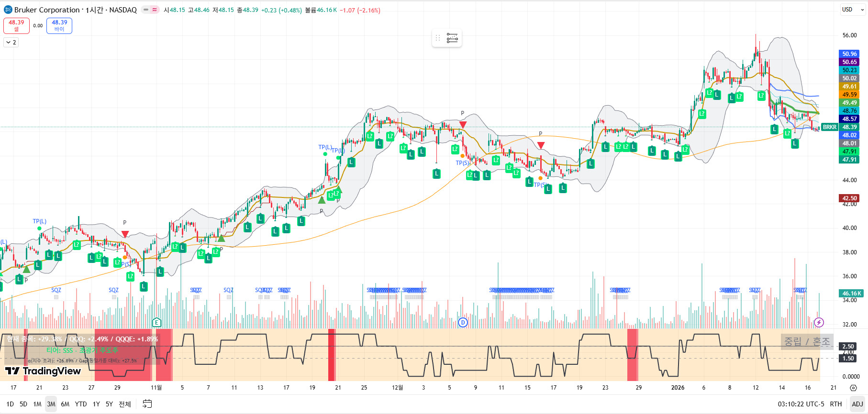
Task: Click the 50.65 purple price label
Action: click(849, 62)
